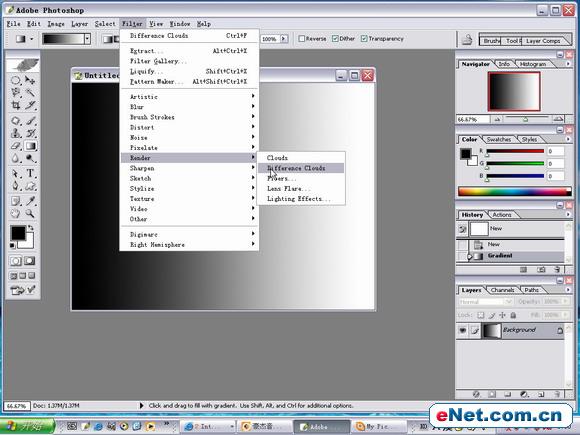Click the foreground color swatch in toolbox
The width and height of the screenshot is (580, 435).
[x=18, y=233]
